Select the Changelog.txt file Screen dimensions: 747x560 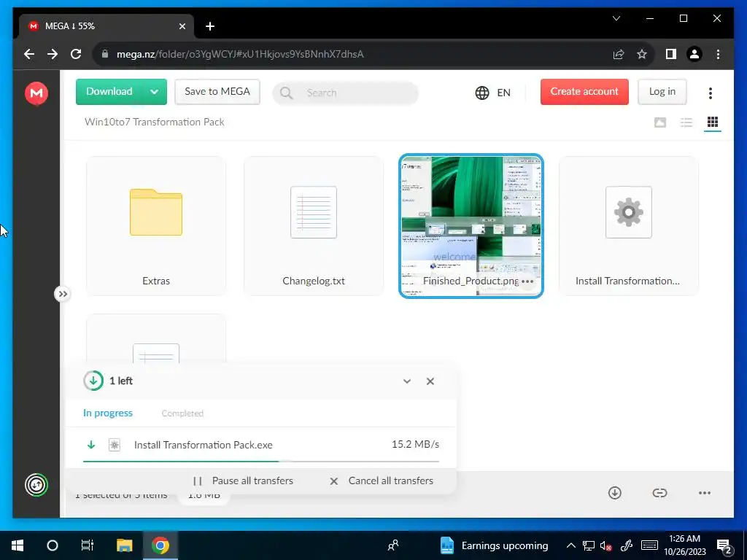coord(314,226)
